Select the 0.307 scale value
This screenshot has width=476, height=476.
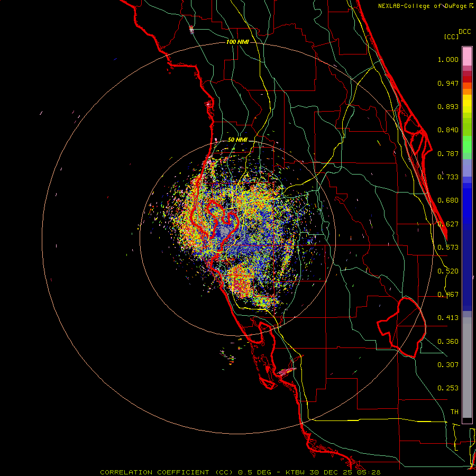pos(448,365)
